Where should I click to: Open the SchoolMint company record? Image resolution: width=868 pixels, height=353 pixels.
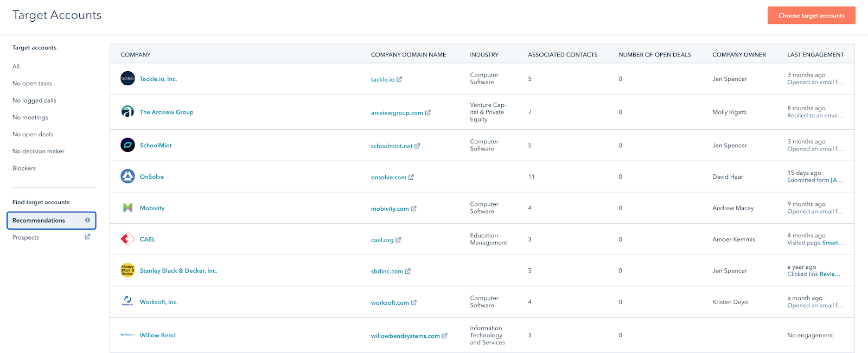coord(156,145)
